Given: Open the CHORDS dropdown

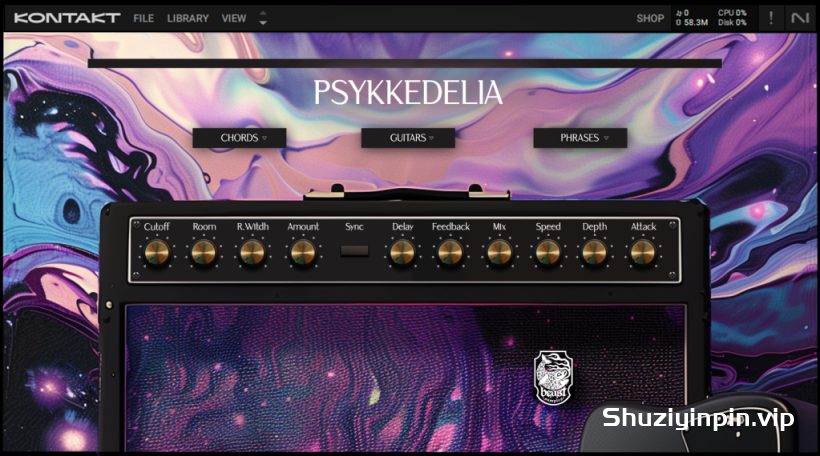Looking at the screenshot, I should pos(240,138).
